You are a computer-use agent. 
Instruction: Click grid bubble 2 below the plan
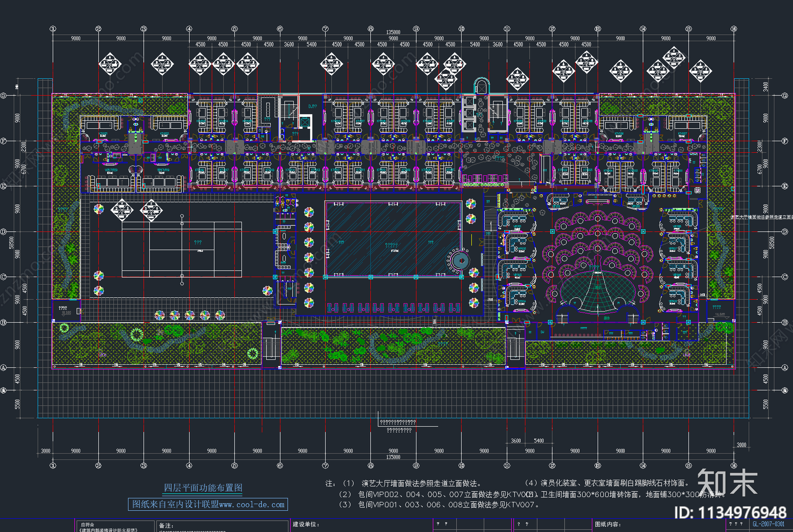[99, 465]
